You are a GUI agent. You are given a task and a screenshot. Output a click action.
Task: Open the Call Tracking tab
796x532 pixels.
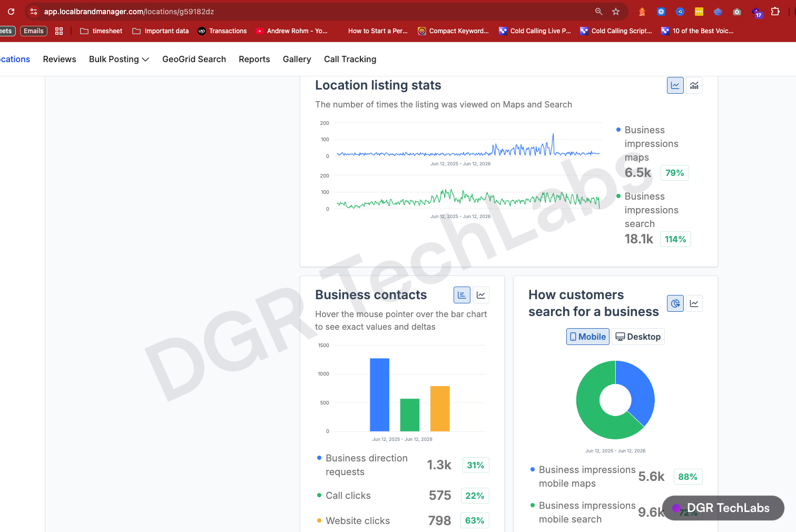pos(350,59)
